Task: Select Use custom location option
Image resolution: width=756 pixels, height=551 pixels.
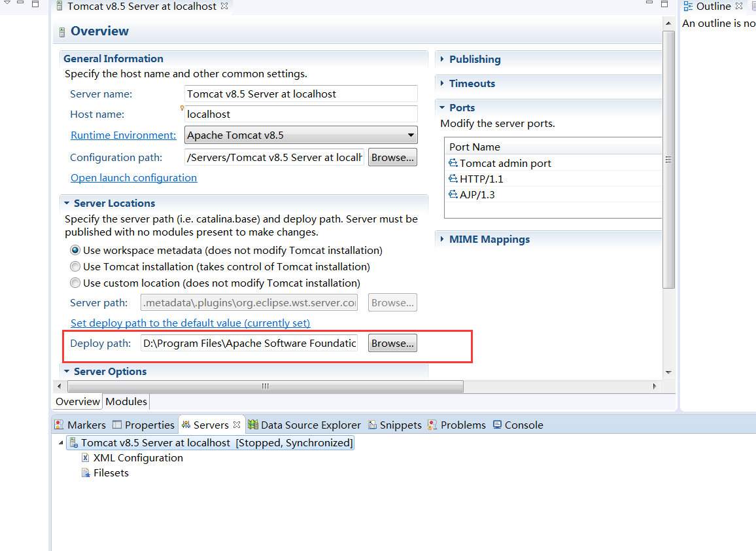Action: (x=75, y=283)
